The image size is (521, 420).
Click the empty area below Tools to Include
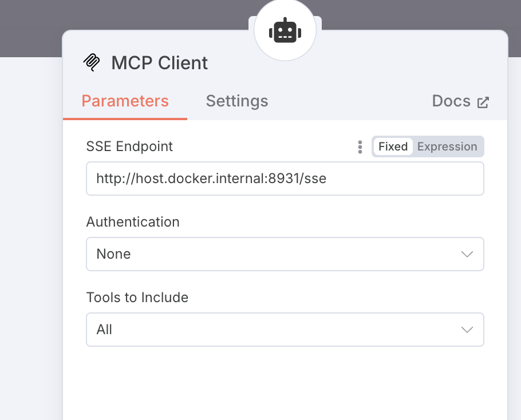point(285,383)
